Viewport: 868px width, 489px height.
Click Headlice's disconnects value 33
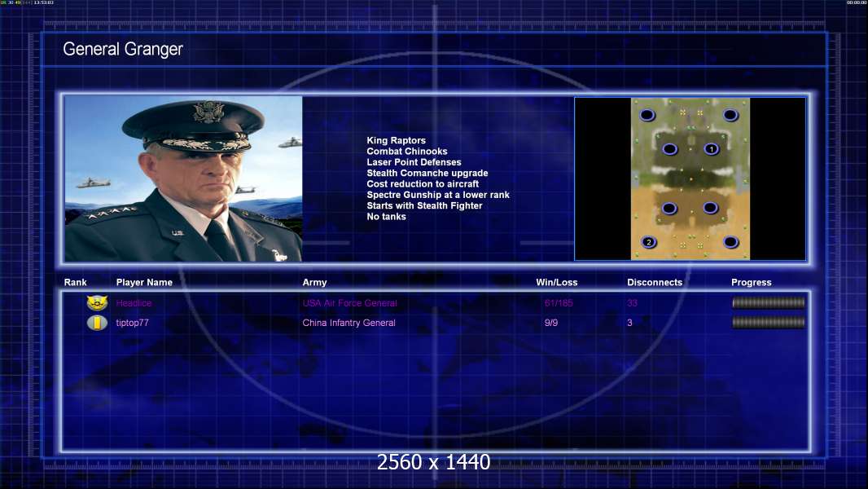coord(632,303)
